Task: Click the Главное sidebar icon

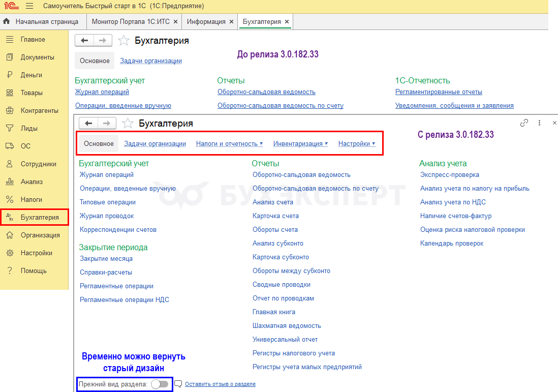Action: pos(10,39)
